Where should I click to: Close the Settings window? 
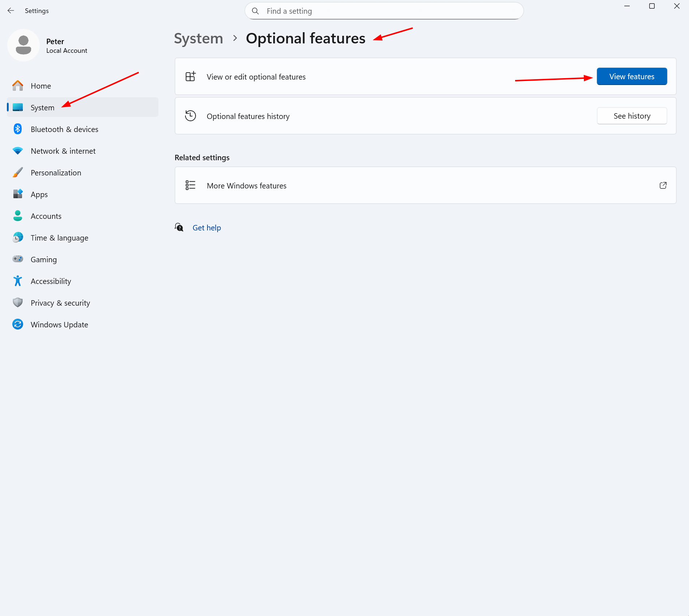click(677, 6)
